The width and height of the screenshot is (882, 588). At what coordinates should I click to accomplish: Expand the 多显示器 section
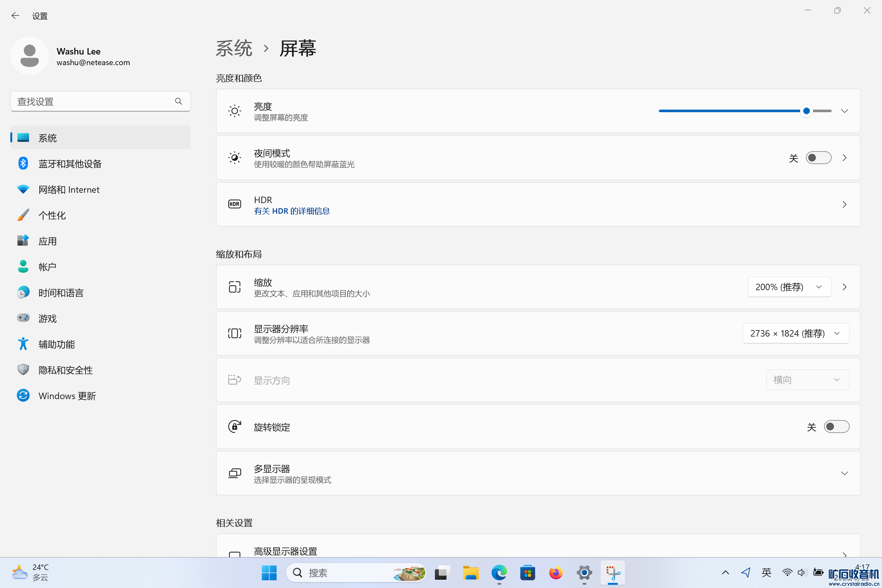tap(844, 473)
